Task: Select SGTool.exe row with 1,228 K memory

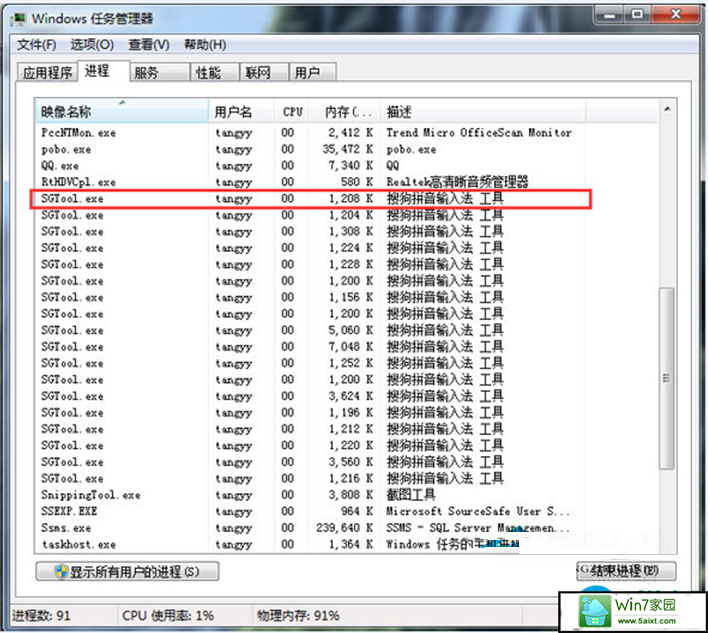Action: 310,265
